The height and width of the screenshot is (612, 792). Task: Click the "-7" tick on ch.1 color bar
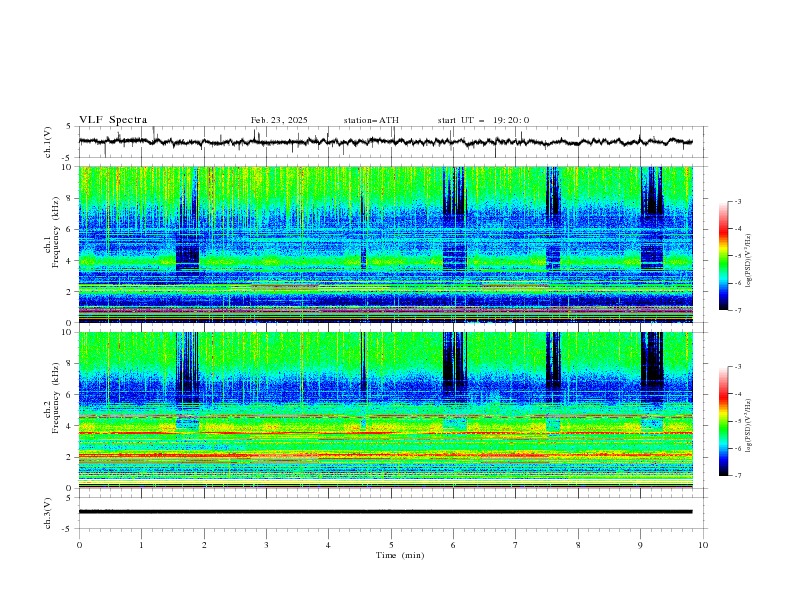[x=737, y=310]
